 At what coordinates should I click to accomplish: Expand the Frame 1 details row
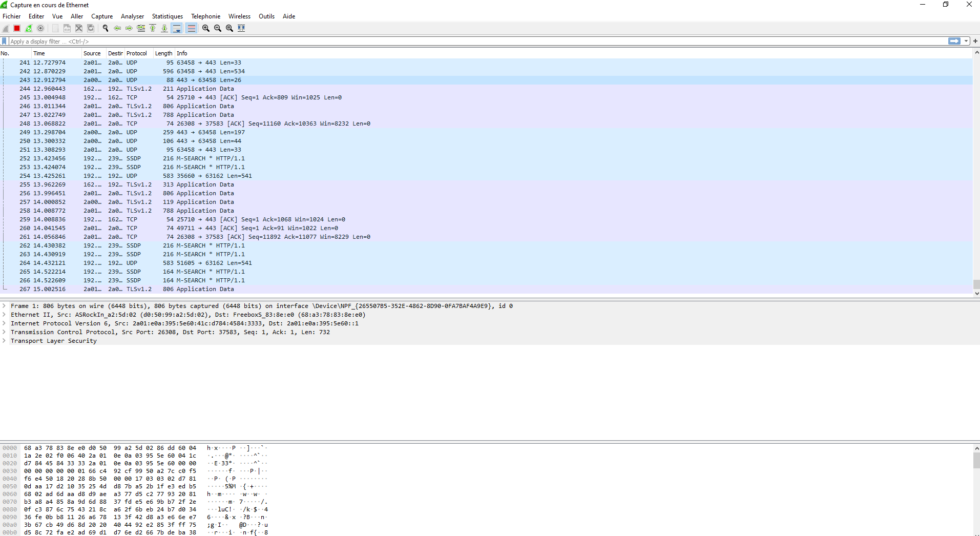coord(4,306)
